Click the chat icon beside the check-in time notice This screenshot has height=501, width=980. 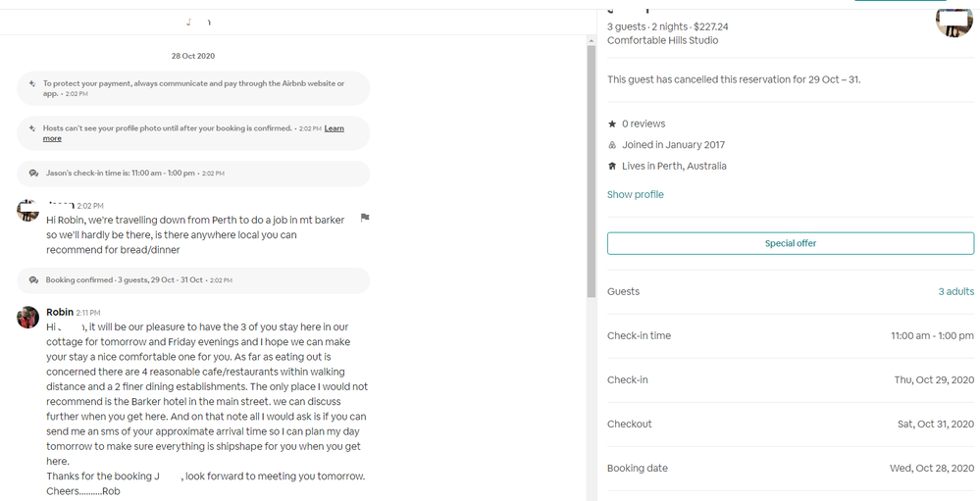click(x=33, y=174)
